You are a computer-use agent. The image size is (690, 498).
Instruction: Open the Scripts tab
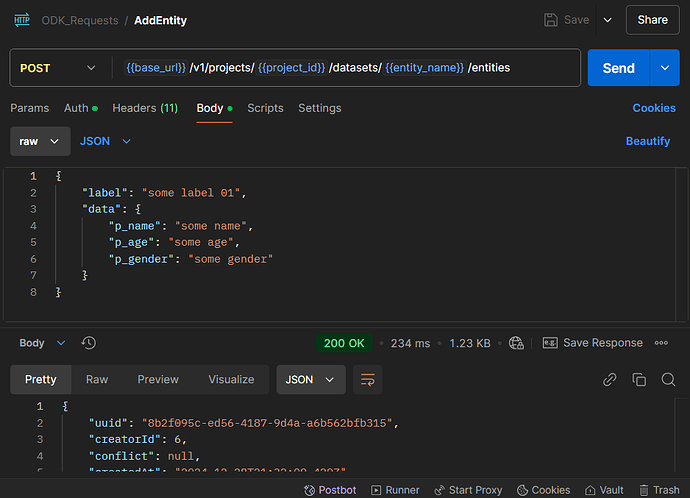[265, 108]
